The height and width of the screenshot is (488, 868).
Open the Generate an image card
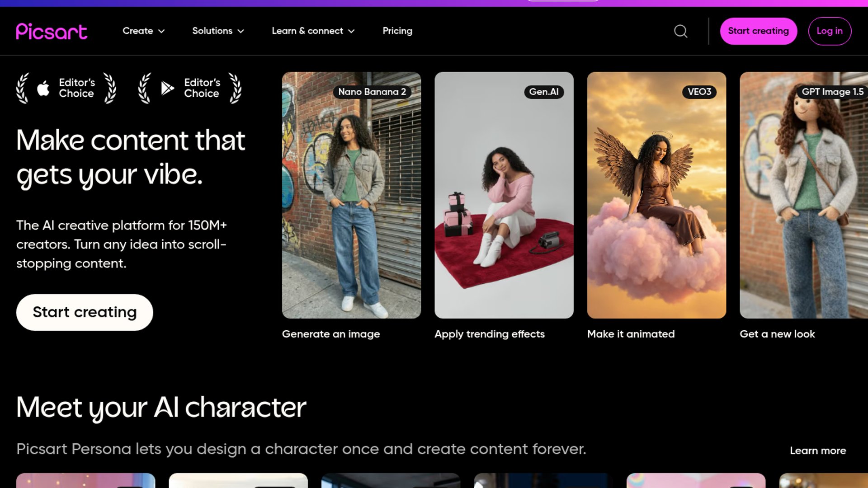tap(351, 195)
